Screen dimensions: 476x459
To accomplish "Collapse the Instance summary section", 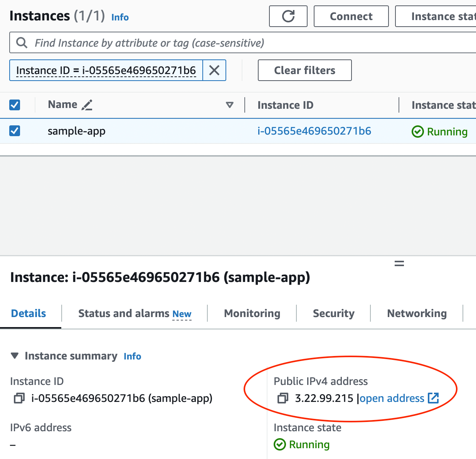I will [x=15, y=356].
